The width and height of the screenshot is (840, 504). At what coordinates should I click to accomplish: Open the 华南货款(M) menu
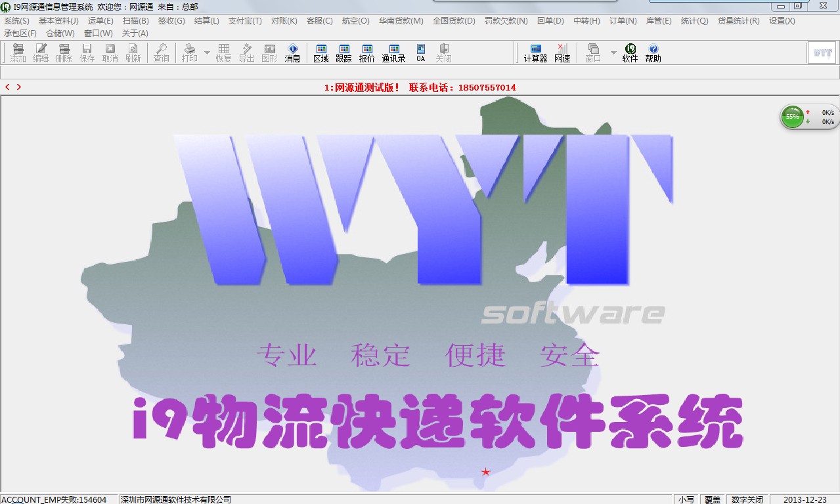click(401, 21)
